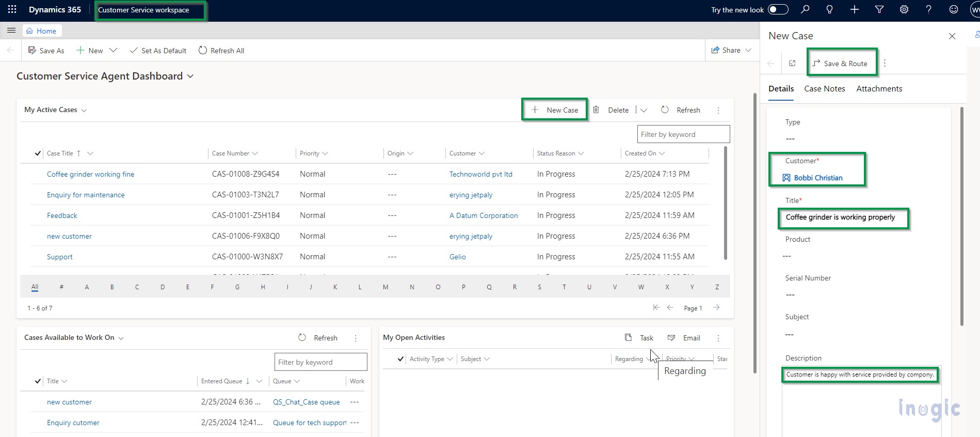This screenshot has height=437, width=980.
Task: Refresh the My Active Cases list
Action: click(x=681, y=110)
